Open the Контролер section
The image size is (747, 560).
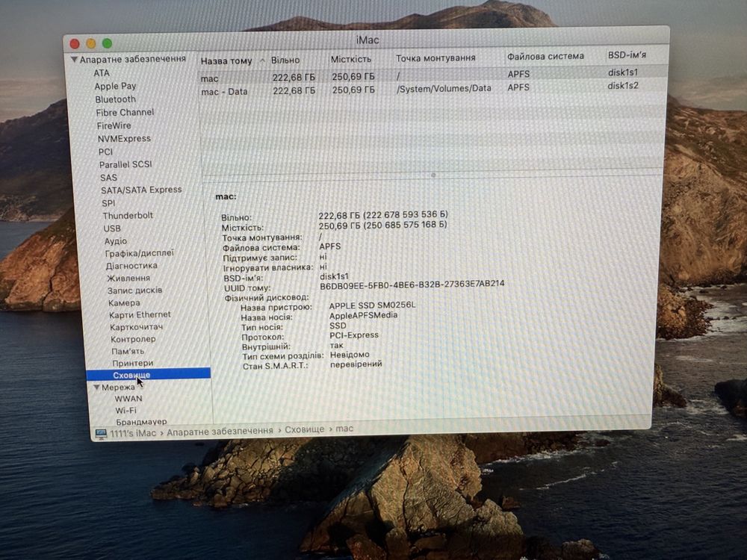pos(133,339)
